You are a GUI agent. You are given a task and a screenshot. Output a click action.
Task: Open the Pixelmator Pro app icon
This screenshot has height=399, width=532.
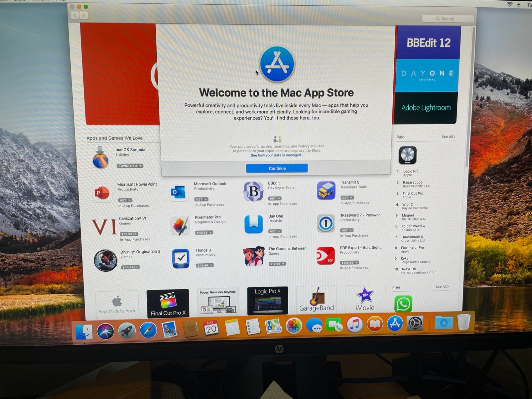click(x=180, y=226)
